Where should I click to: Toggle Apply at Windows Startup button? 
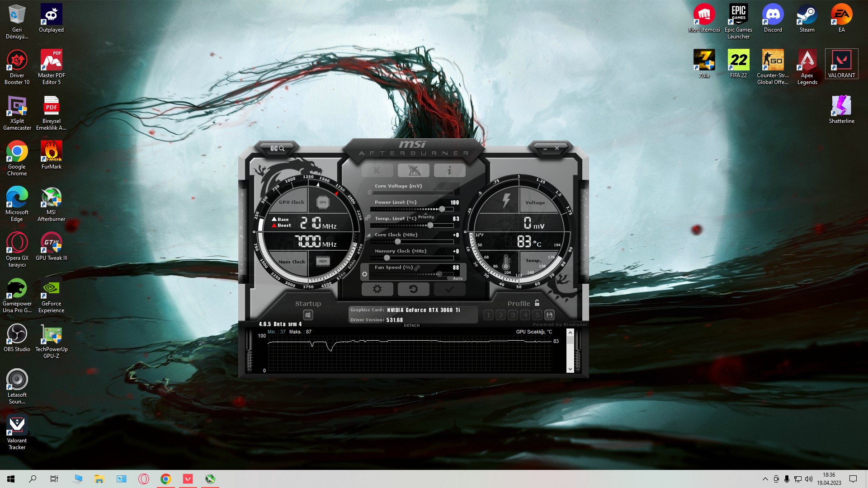pos(308,315)
